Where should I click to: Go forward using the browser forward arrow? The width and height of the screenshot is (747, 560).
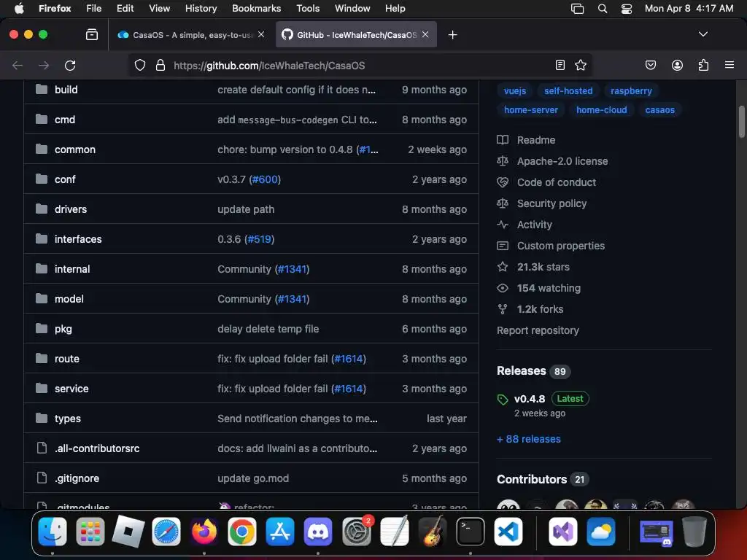pos(44,65)
